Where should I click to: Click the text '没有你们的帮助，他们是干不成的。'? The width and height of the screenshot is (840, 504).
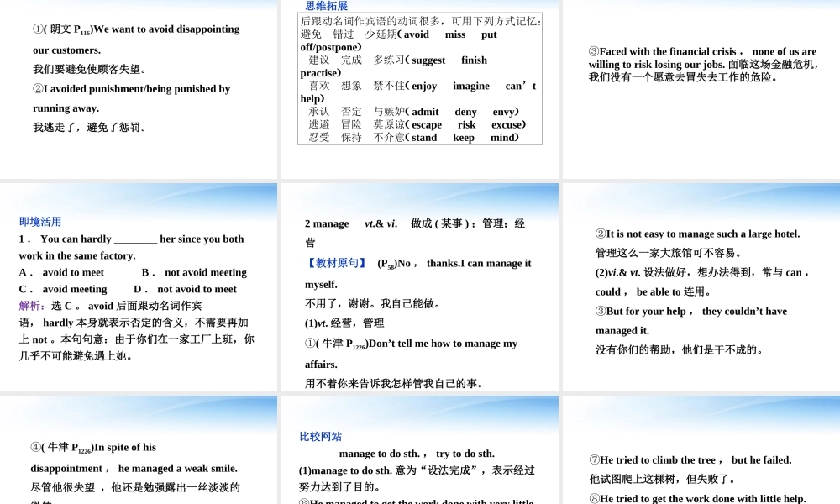[x=680, y=349]
